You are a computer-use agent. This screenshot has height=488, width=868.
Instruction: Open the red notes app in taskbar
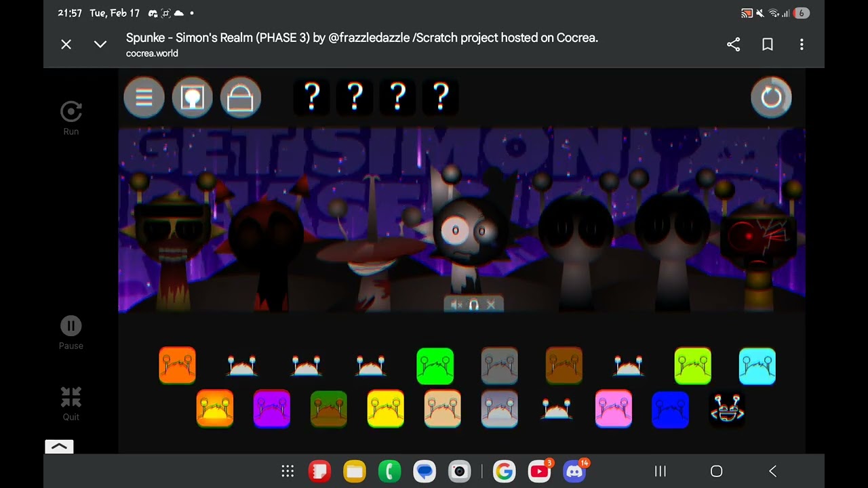tap(319, 471)
